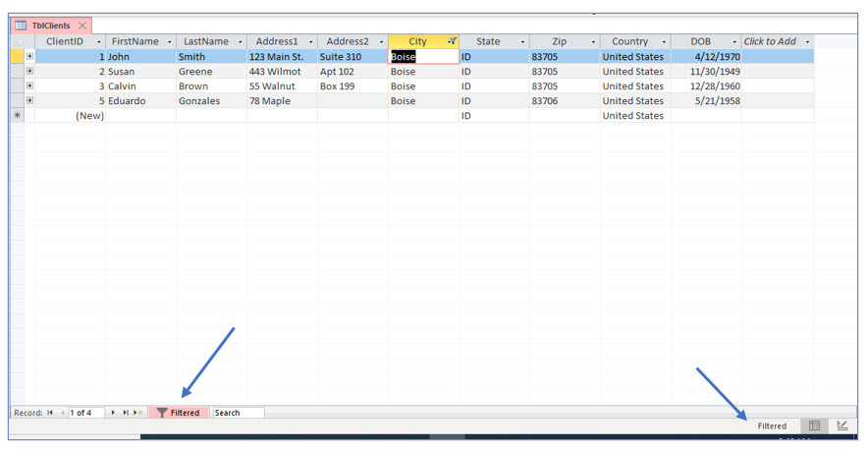Click the address cell 443 Wilmot
The height and width of the screenshot is (452, 868).
tap(282, 72)
